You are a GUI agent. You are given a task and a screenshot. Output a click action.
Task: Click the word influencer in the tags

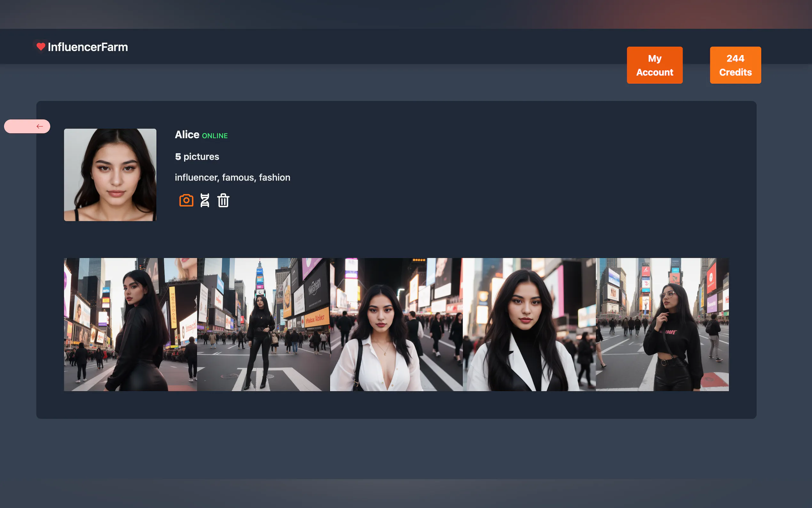pos(196,178)
